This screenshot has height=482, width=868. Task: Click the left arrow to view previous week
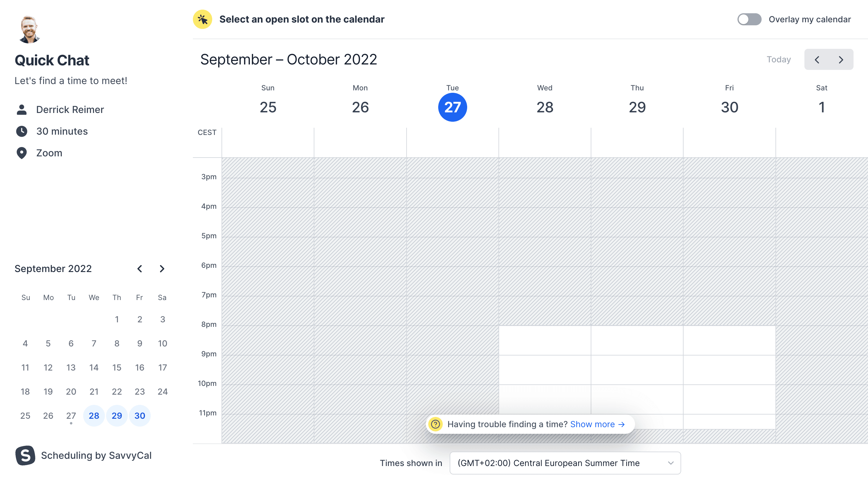point(817,59)
